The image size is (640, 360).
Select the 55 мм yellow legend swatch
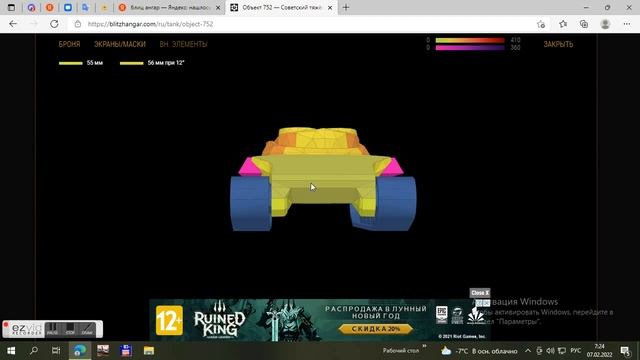(x=71, y=63)
